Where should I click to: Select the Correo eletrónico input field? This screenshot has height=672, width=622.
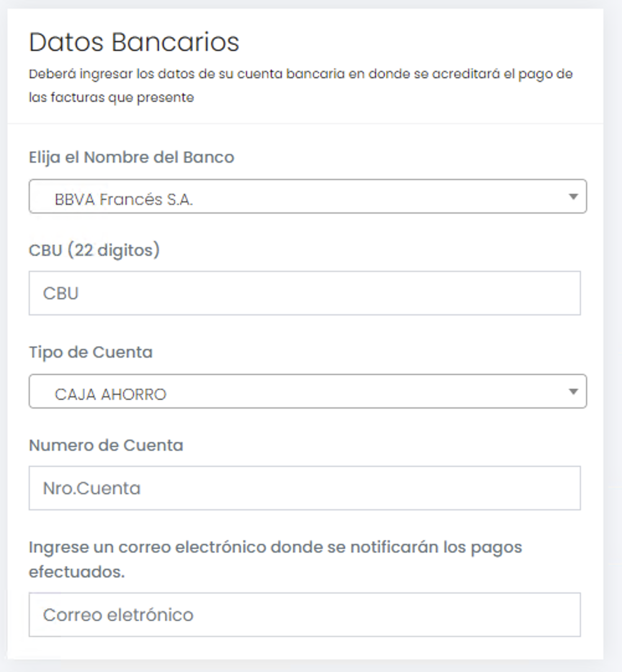pos(304,615)
